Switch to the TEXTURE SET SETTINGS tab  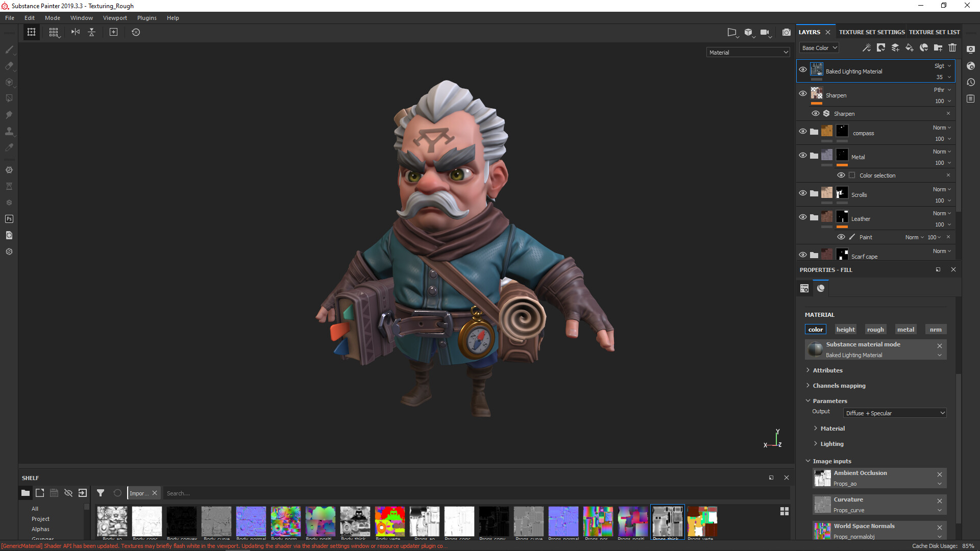click(x=871, y=32)
